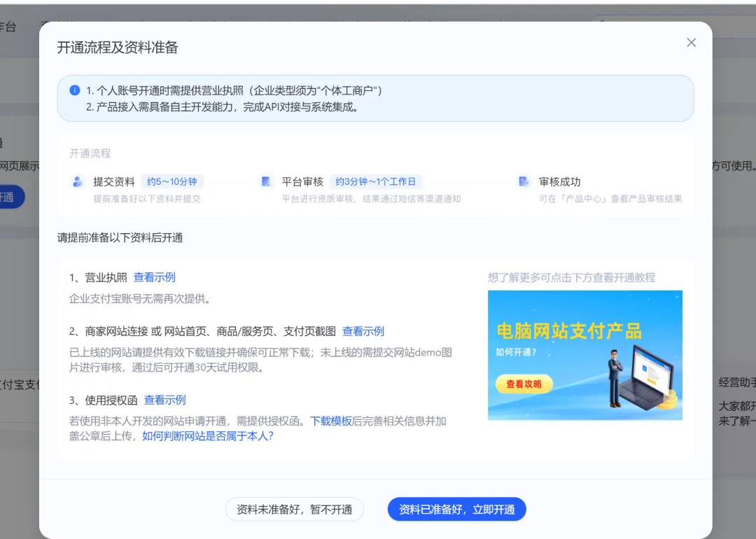Confirm with 资料已准备好，立即开通
The height and width of the screenshot is (539, 756).
456,510
